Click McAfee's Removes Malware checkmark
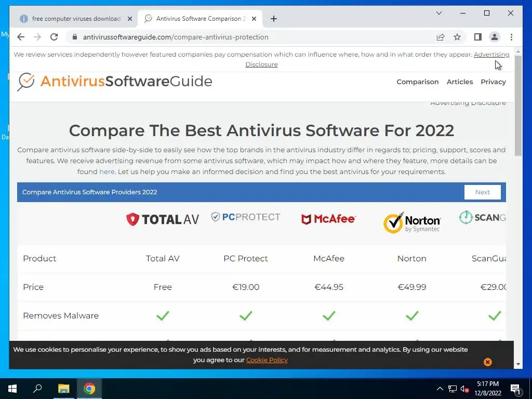 (x=329, y=316)
